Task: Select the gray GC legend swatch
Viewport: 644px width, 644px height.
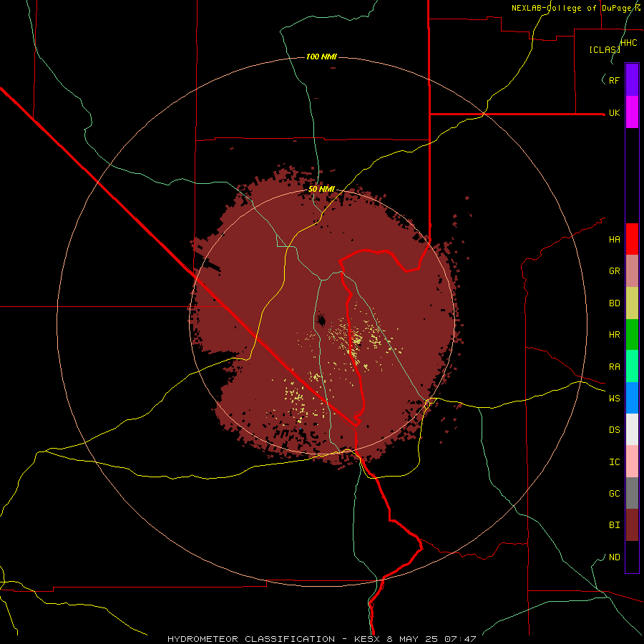Action: (x=632, y=493)
